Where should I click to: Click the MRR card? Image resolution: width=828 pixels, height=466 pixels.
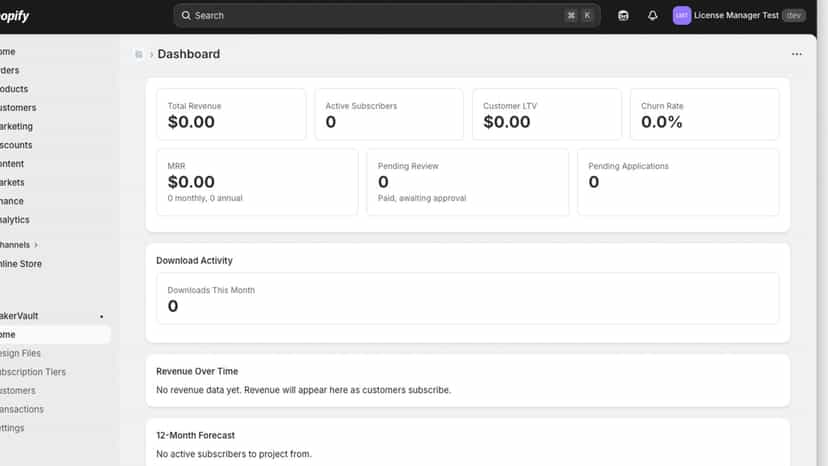[x=257, y=182]
